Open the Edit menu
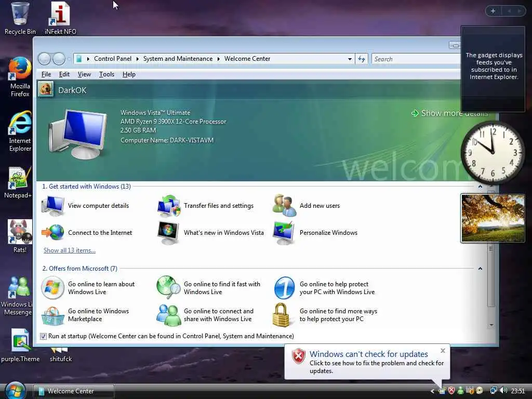This screenshot has height=399, width=532. pos(64,74)
